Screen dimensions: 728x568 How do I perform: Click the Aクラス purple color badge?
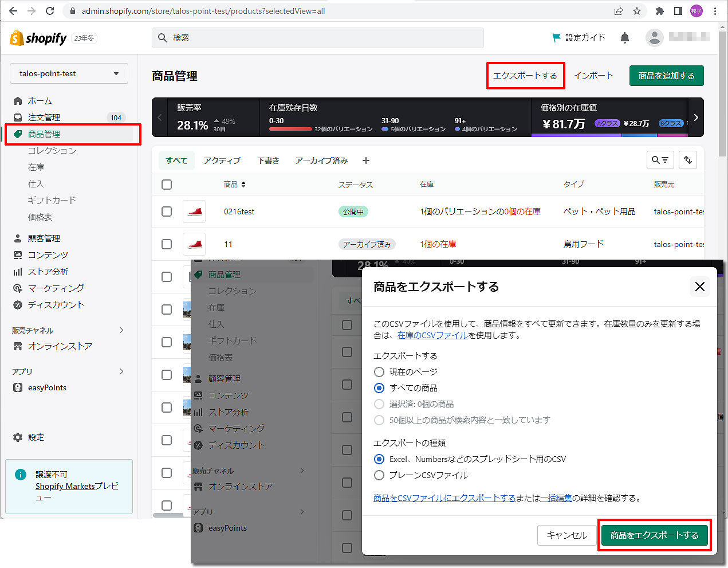608,123
